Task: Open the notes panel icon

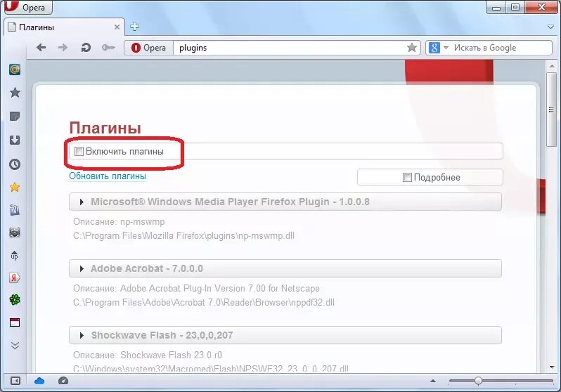Action: 15,116
